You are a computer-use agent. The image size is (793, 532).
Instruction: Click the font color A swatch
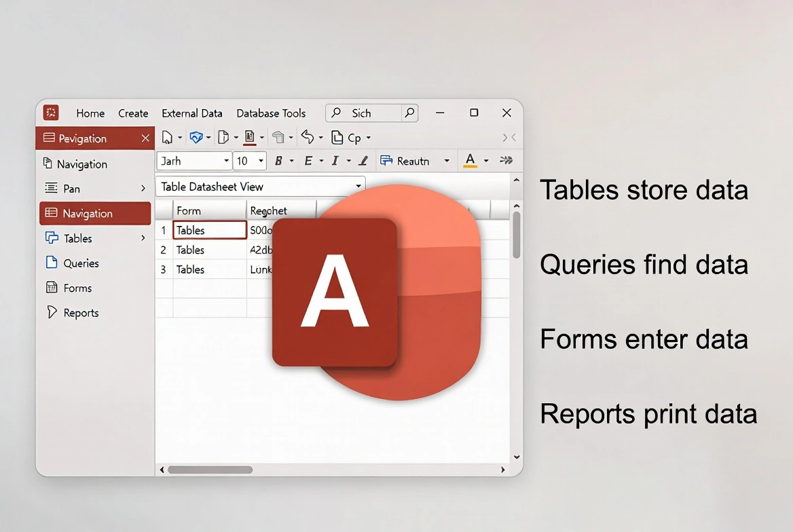[470, 161]
